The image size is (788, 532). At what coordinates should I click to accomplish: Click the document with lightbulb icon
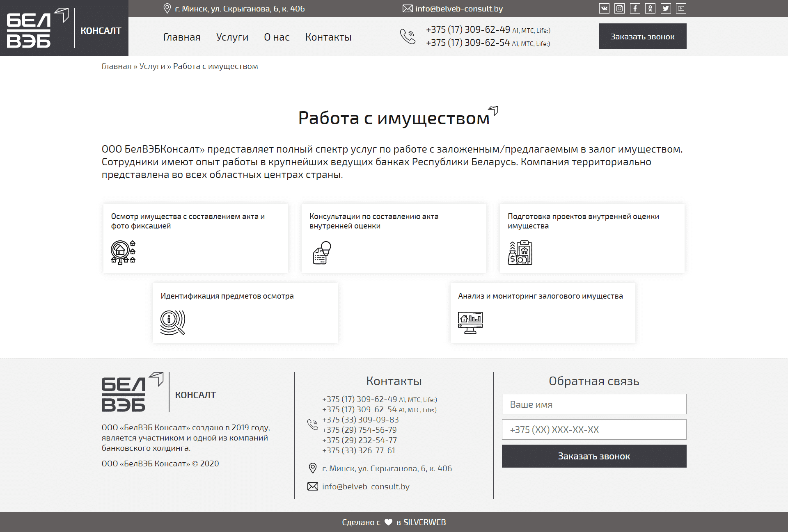click(322, 253)
